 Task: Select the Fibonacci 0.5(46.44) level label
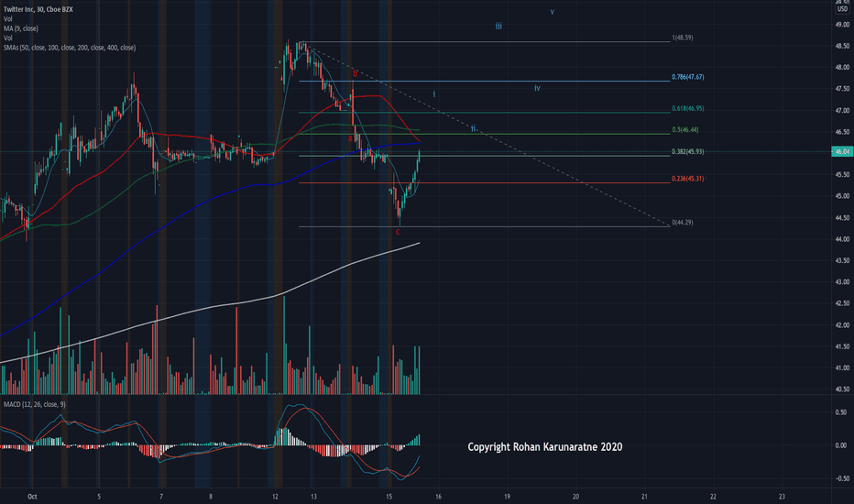pos(685,130)
